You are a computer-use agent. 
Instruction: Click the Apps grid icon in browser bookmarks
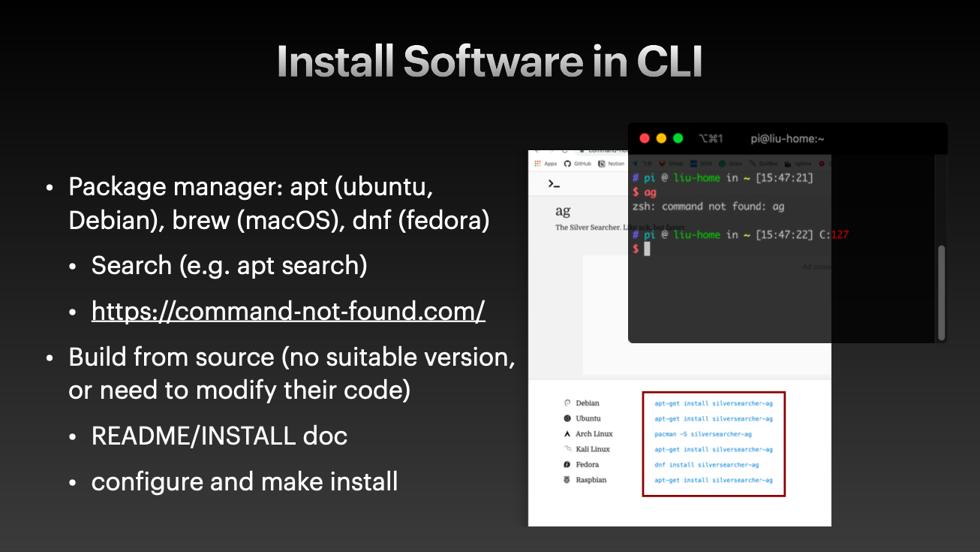[x=537, y=164]
